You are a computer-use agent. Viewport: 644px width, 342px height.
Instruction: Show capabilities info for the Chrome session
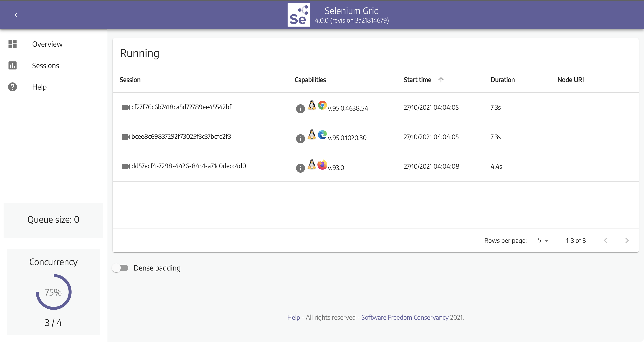(x=300, y=109)
